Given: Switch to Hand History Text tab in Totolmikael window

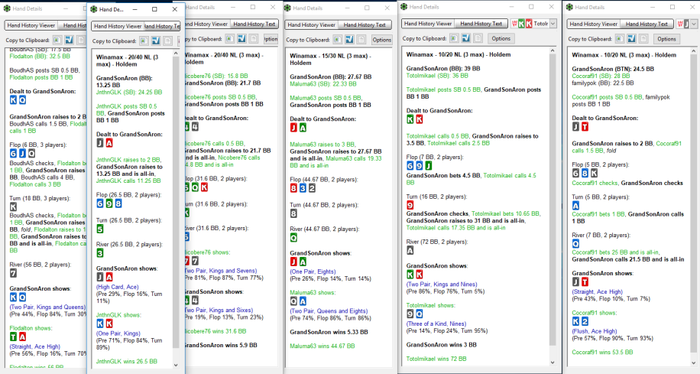Looking at the screenshot, I should 481,23.
